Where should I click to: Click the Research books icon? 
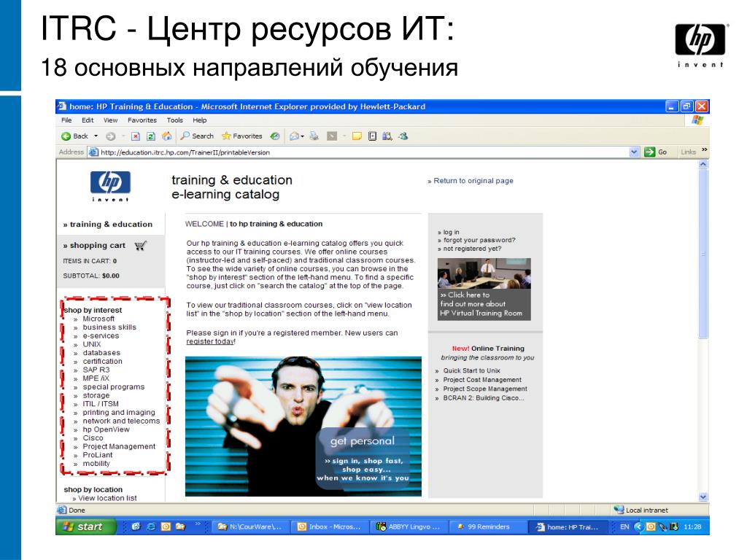click(387, 136)
